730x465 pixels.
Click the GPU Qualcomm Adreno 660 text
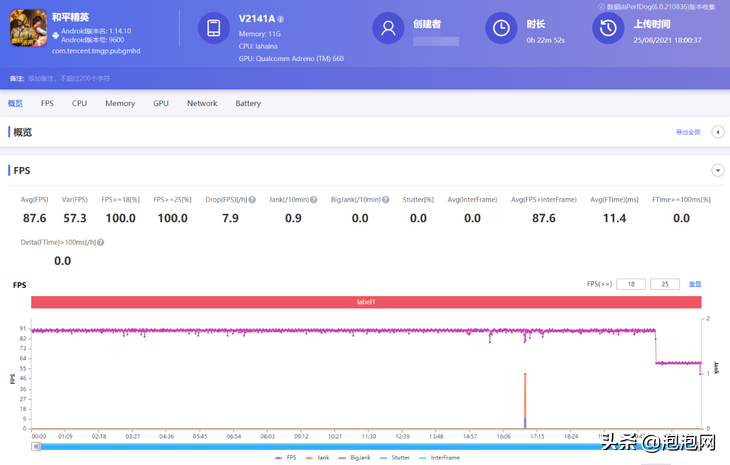click(291, 59)
